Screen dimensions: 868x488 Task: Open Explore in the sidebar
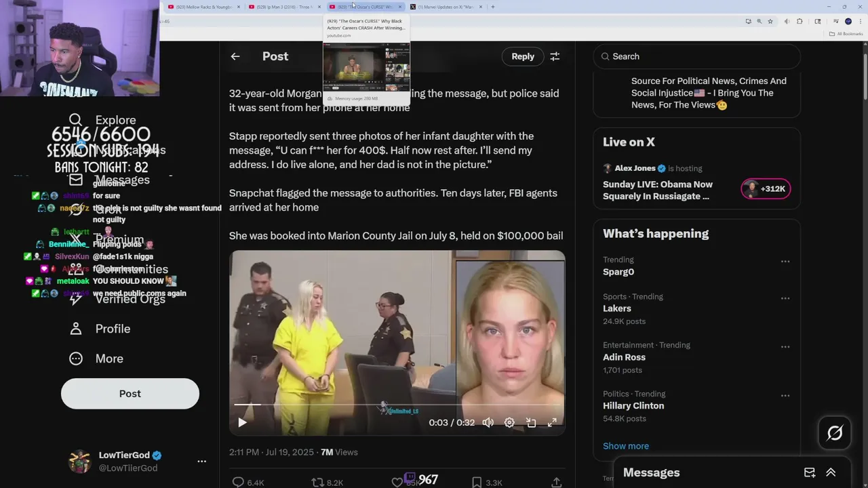pyautogui.click(x=103, y=120)
